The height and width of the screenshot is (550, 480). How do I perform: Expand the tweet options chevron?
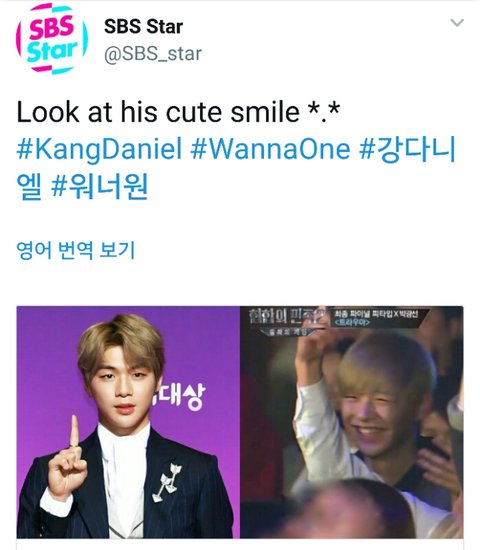click(457, 22)
